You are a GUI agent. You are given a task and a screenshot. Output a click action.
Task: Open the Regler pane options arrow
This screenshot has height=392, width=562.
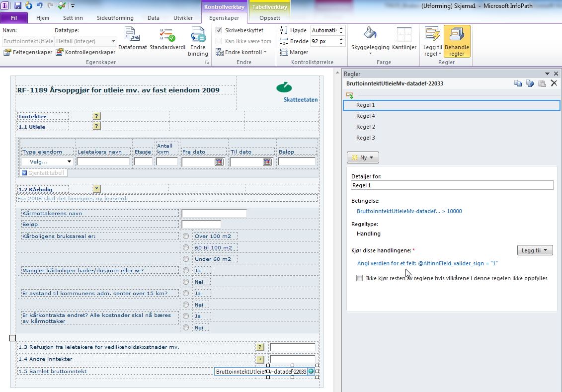coord(547,74)
